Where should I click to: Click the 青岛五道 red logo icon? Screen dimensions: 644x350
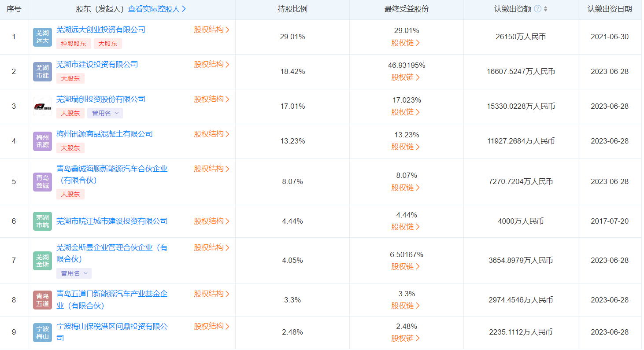pos(42,300)
